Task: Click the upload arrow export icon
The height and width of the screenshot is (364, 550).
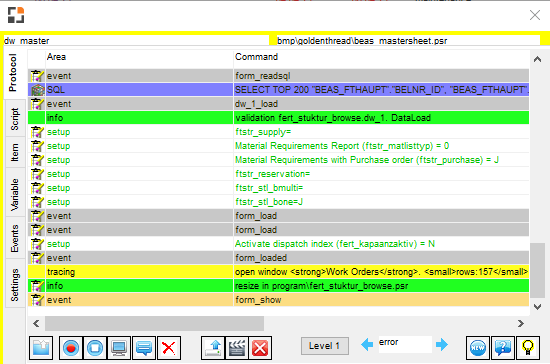Action: (213, 348)
